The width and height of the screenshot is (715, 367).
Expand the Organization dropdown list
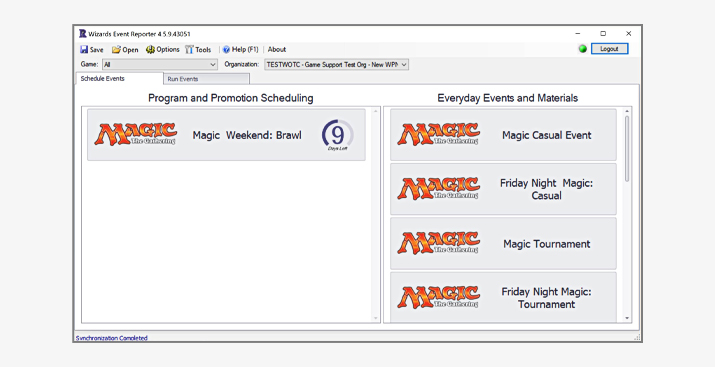tap(337, 65)
